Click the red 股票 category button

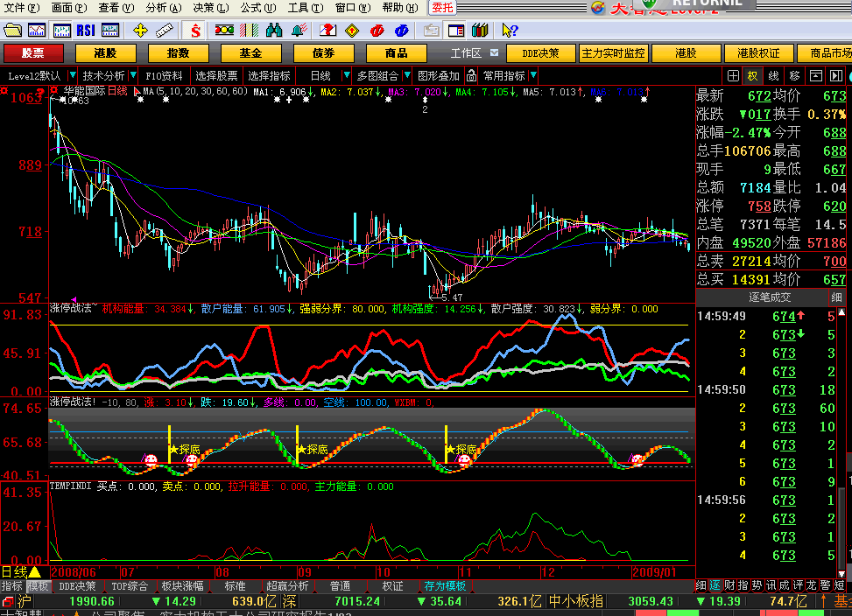click(x=33, y=53)
